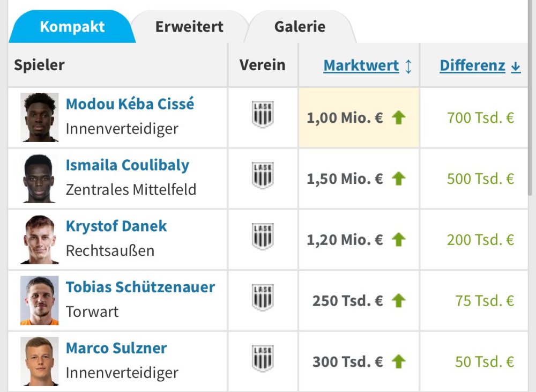
Task: Click green up arrow beside 1,00 Mio. €
Action: [398, 118]
